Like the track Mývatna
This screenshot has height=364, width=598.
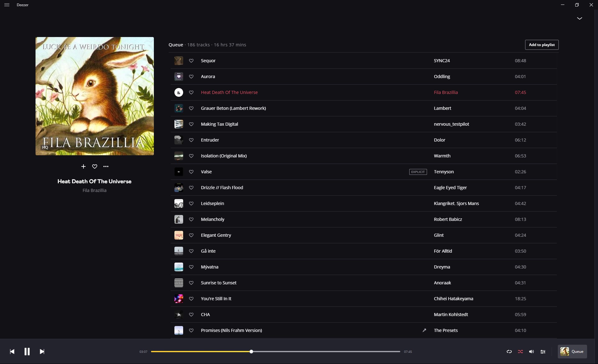click(x=191, y=267)
